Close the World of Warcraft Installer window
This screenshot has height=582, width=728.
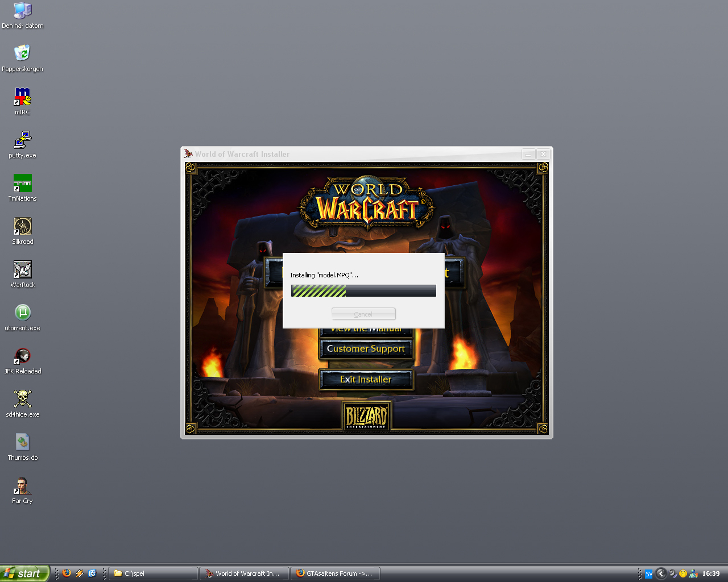coord(544,154)
